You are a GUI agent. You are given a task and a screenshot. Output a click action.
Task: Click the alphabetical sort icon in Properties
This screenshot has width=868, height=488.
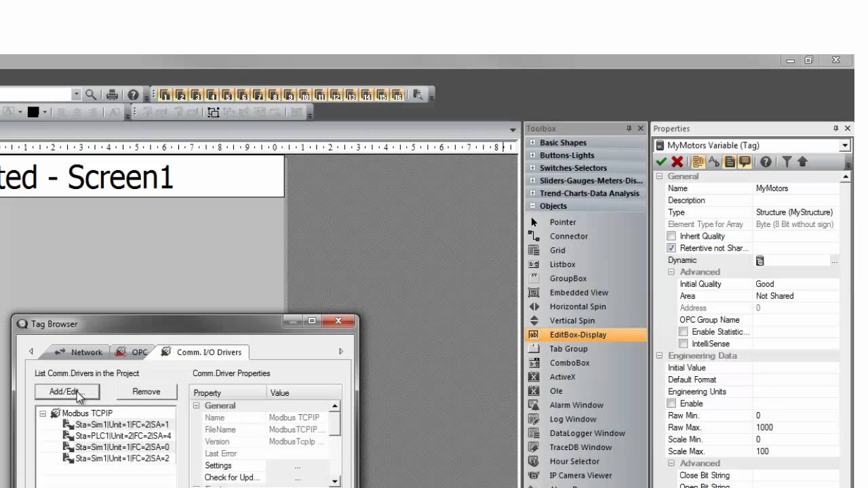pos(714,162)
